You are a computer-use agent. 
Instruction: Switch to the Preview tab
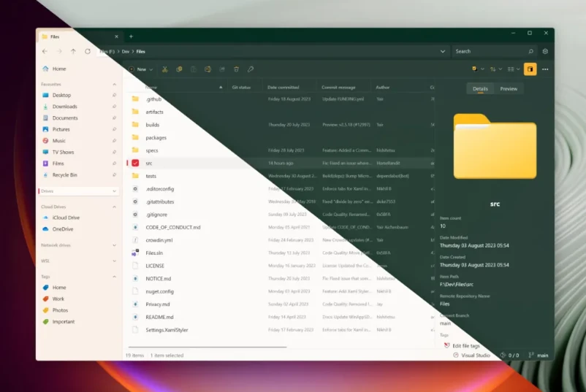(x=509, y=88)
